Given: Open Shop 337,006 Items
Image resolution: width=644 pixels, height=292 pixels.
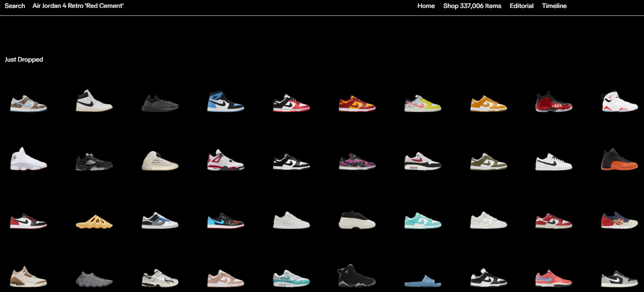Looking at the screenshot, I should click(x=472, y=6).
